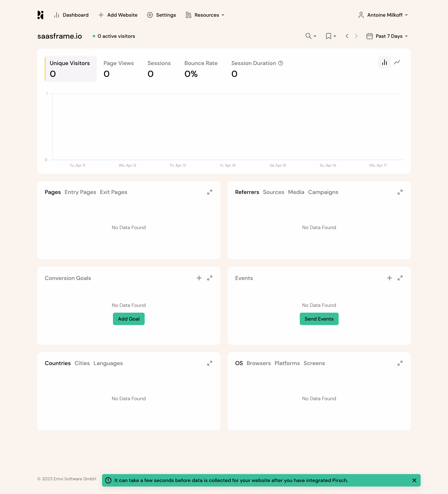Click the Send Events button

coord(319,319)
